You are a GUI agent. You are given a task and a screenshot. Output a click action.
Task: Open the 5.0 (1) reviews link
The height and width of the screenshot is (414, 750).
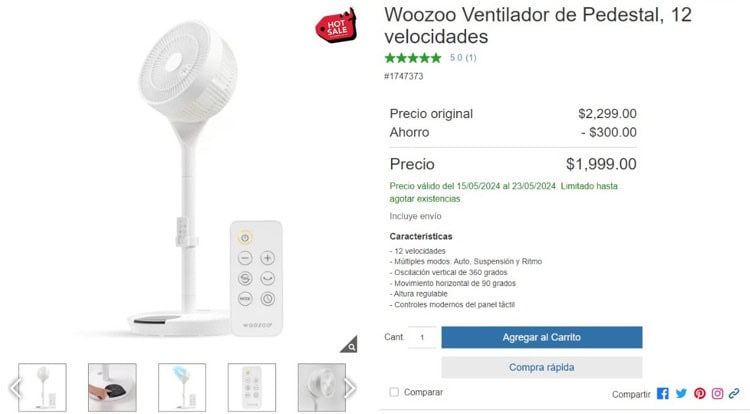pos(463,58)
